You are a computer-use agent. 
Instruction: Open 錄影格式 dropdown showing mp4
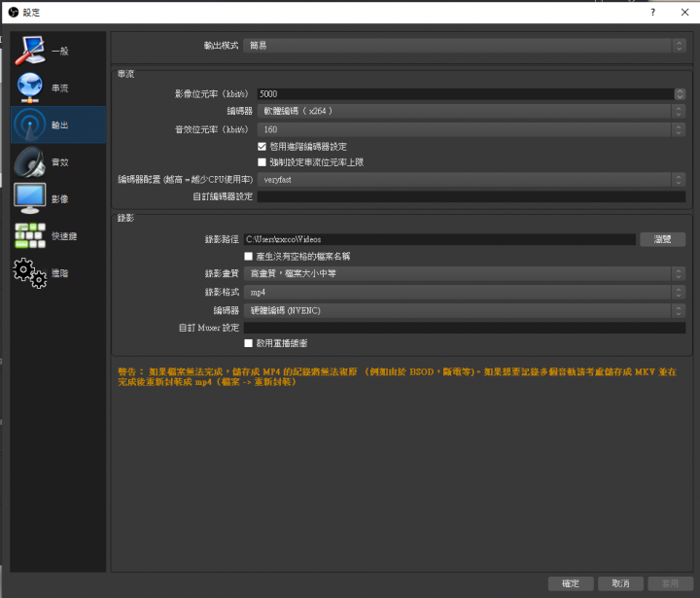(465, 292)
